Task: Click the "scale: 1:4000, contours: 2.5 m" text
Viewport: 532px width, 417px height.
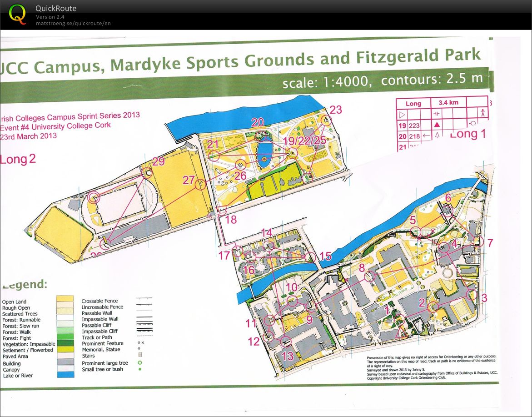Action: (x=383, y=80)
